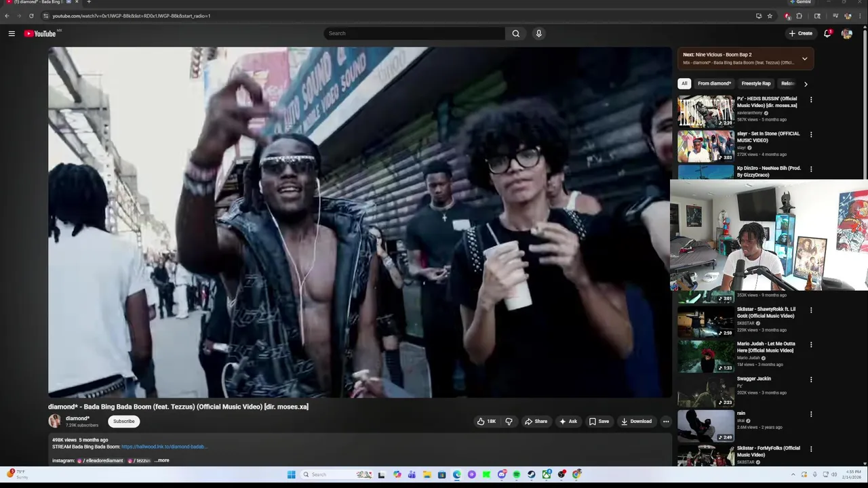Download the video

[x=636, y=422]
